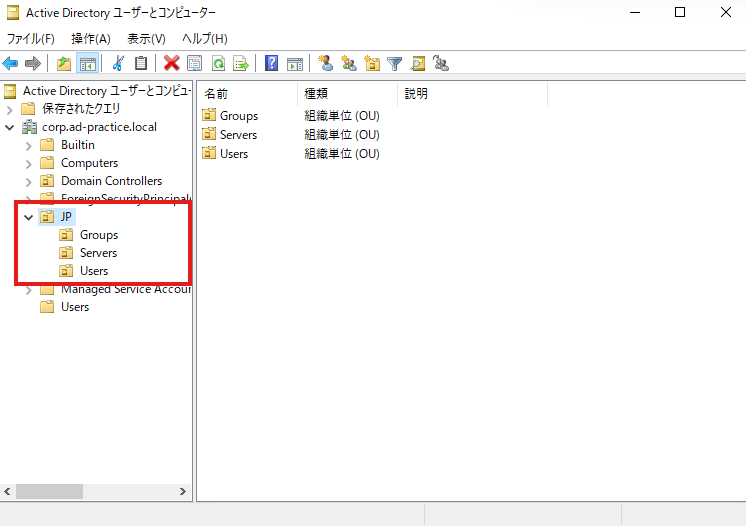The width and height of the screenshot is (746, 526).
Task: Expand the Builtin tree node
Action: click(29, 146)
